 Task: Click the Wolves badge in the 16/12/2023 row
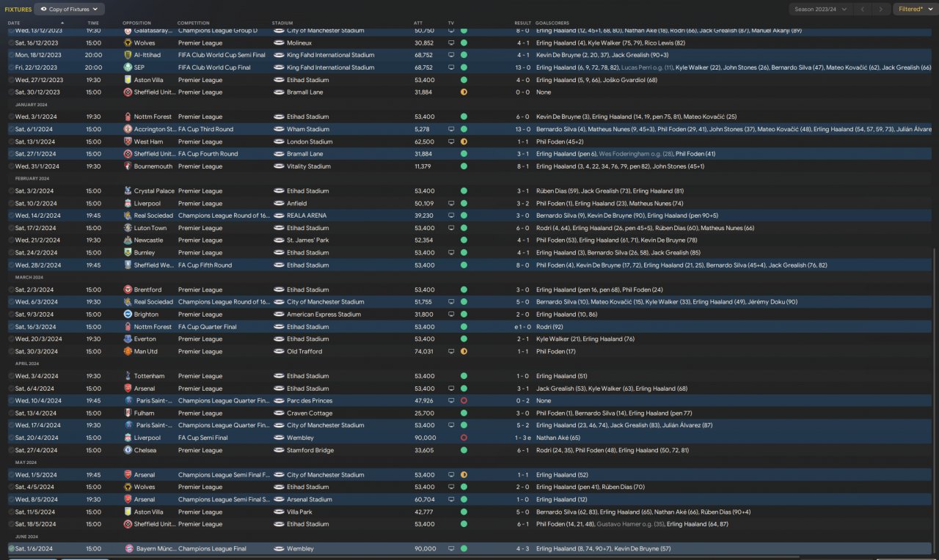click(x=128, y=43)
